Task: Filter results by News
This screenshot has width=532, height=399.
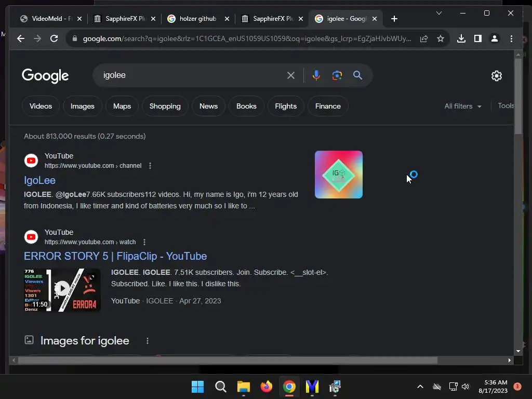Action: click(209, 106)
